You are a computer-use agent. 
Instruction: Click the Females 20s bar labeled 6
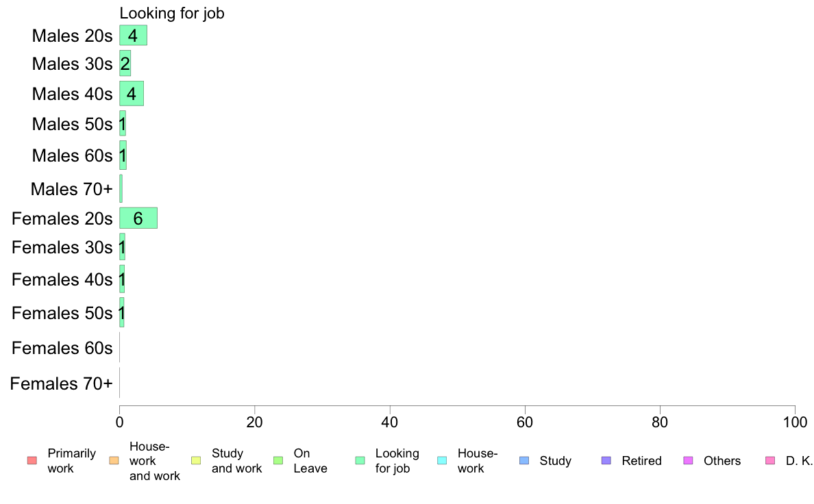(x=138, y=218)
